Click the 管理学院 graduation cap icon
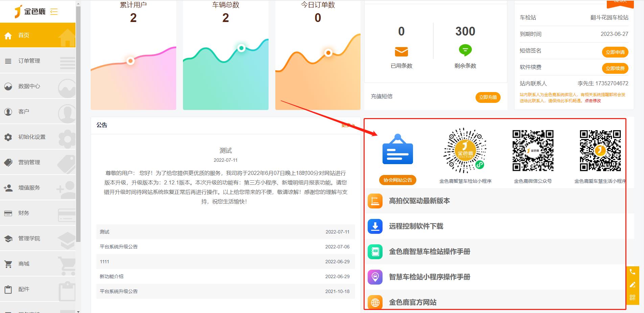 click(x=8, y=239)
